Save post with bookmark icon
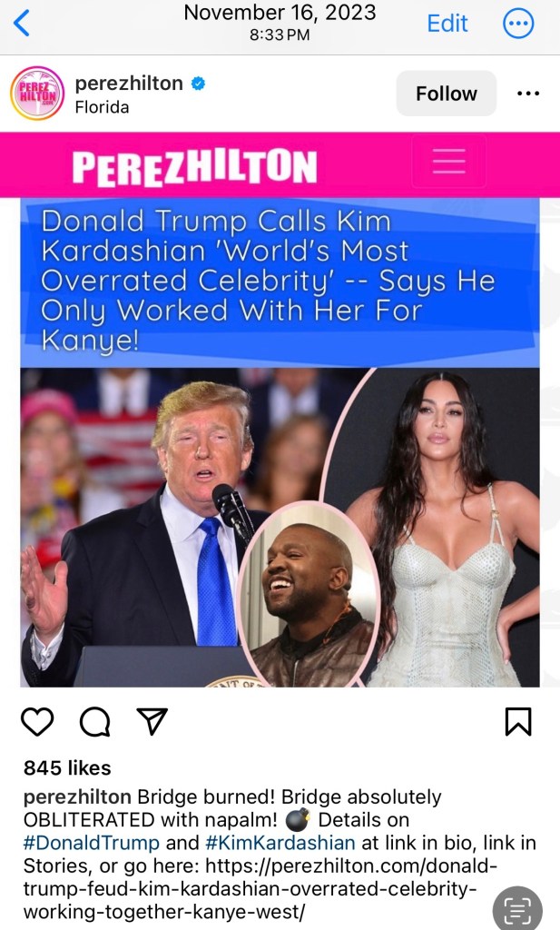560x930 pixels. (518, 721)
